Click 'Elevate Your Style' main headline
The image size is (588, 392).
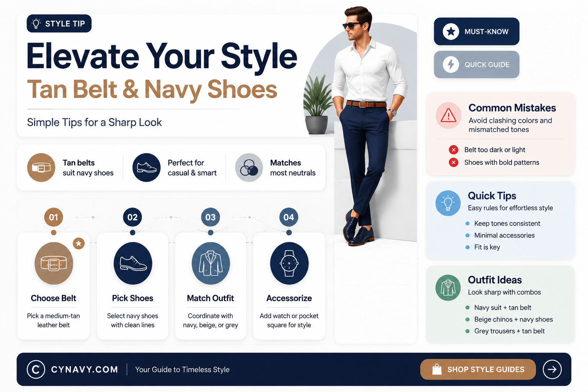(x=162, y=57)
